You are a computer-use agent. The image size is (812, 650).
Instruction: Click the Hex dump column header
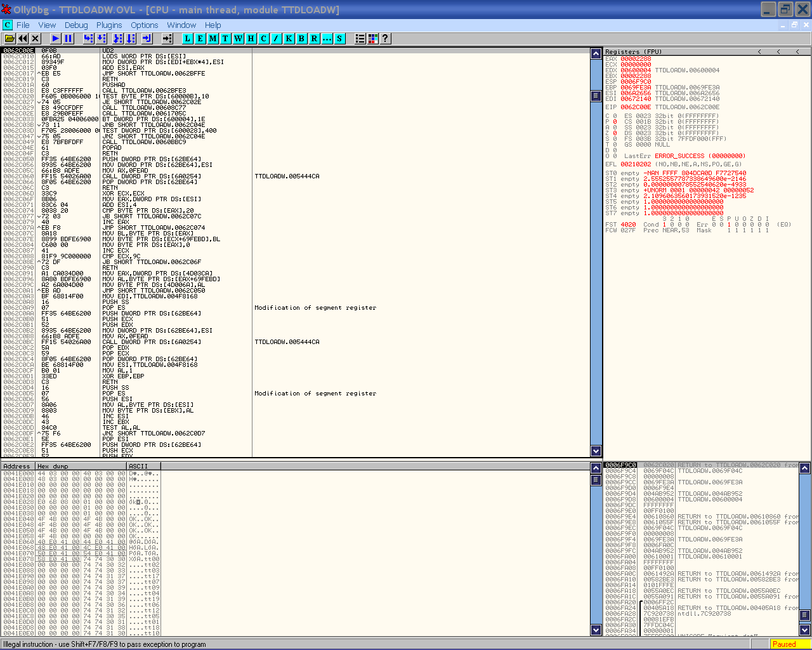pos(81,466)
